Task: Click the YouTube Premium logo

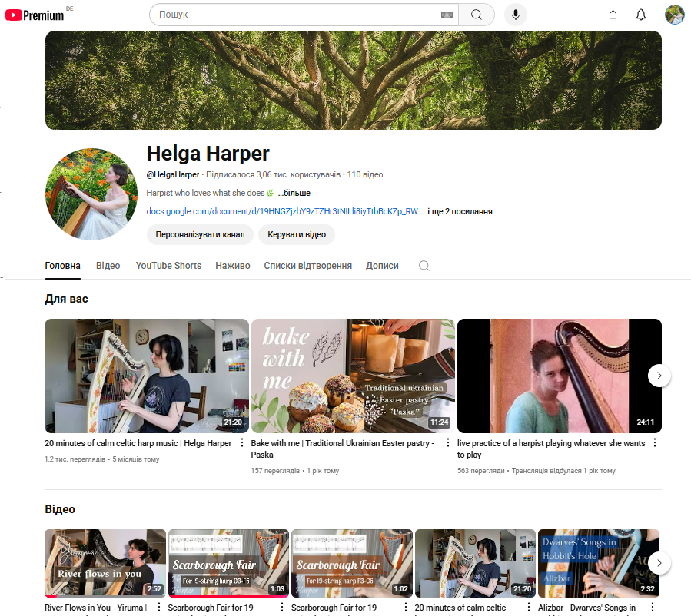Action: tap(35, 15)
